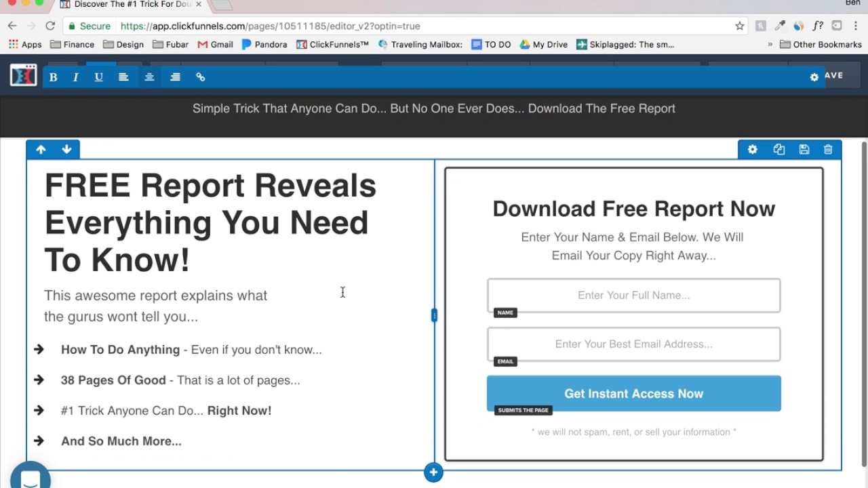
Task: Click the address bar URL
Action: (270, 26)
